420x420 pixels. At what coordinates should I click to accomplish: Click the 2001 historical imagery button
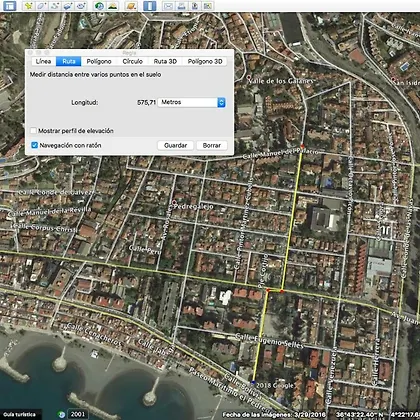point(78,414)
